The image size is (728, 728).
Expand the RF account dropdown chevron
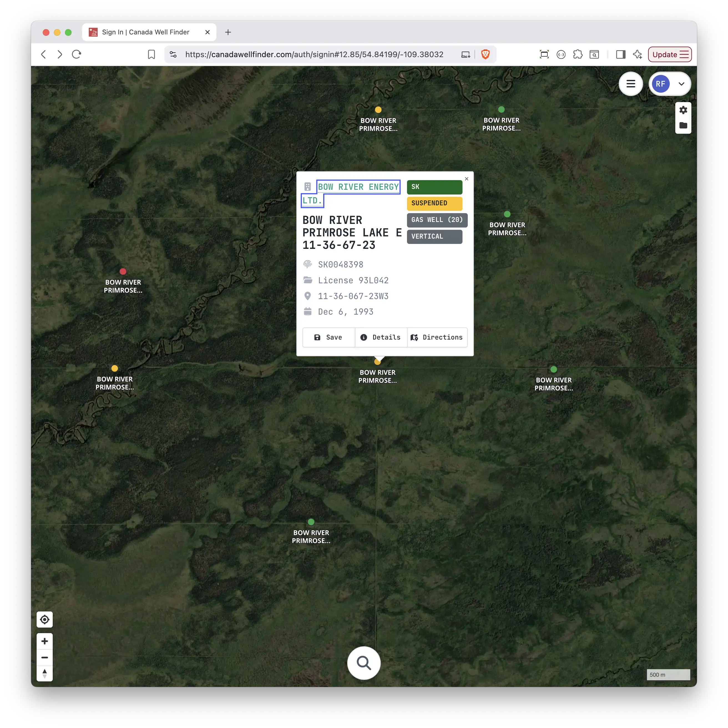point(681,84)
